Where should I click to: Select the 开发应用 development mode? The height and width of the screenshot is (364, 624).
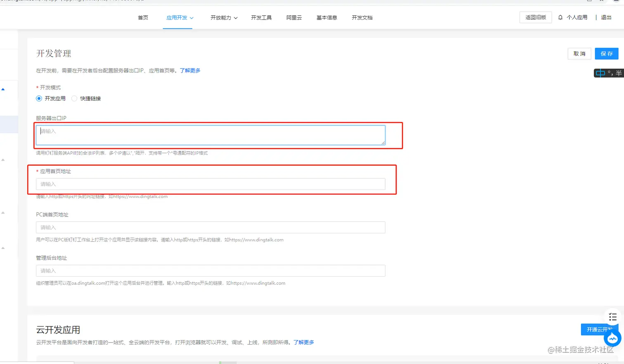tap(38, 98)
